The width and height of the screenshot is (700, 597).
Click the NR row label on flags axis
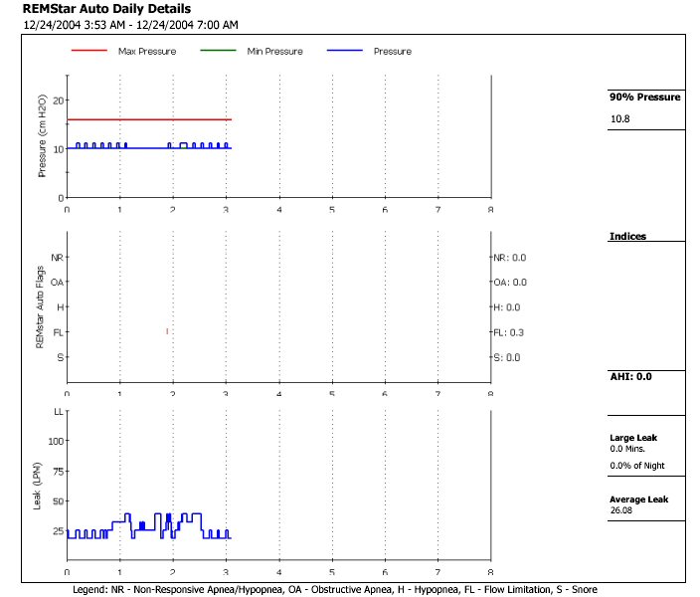coord(57,258)
